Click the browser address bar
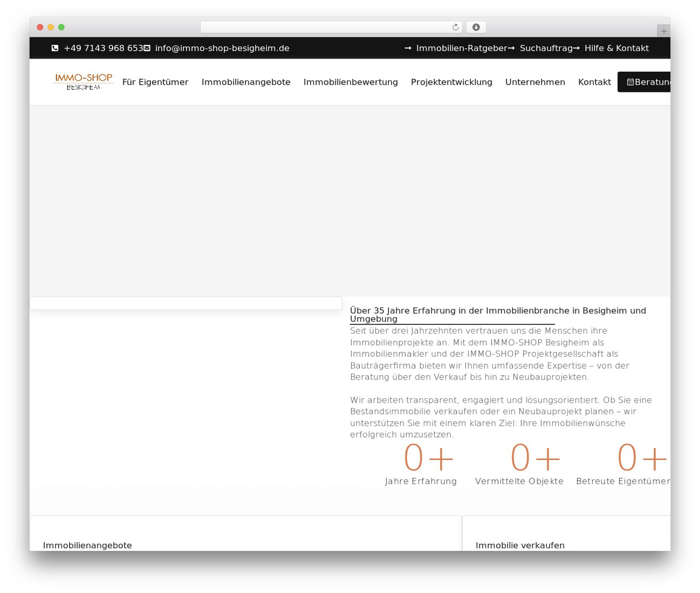Screen dimensions: 700x593 pyautogui.click(x=331, y=27)
